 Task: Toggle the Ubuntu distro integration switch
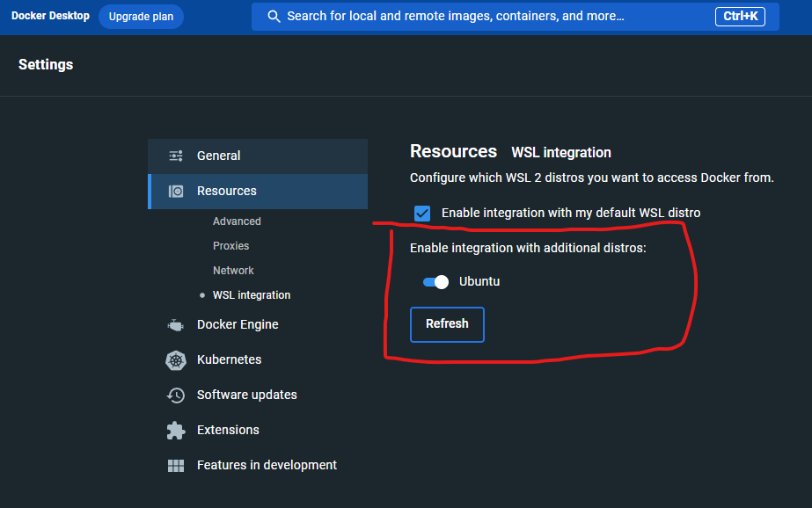tap(435, 281)
